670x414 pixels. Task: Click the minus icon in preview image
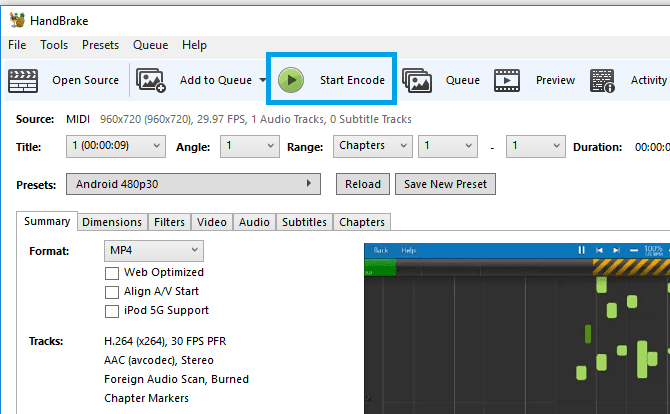click(634, 250)
